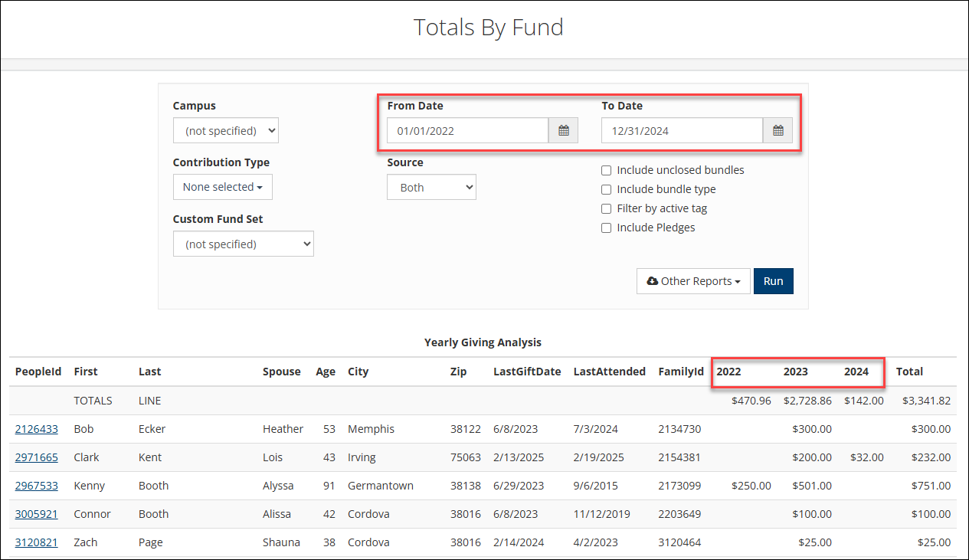Open the Custom Fund Set dropdown

click(244, 244)
